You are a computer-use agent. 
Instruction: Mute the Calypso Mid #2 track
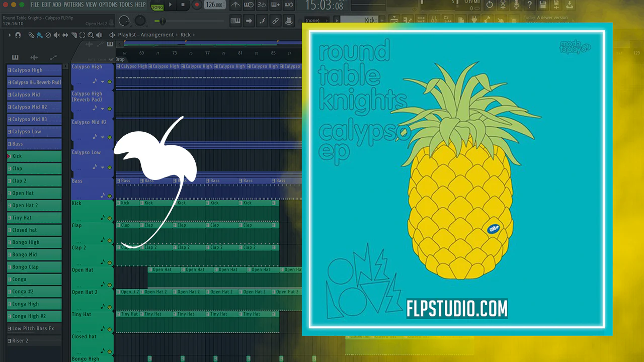coord(110,137)
